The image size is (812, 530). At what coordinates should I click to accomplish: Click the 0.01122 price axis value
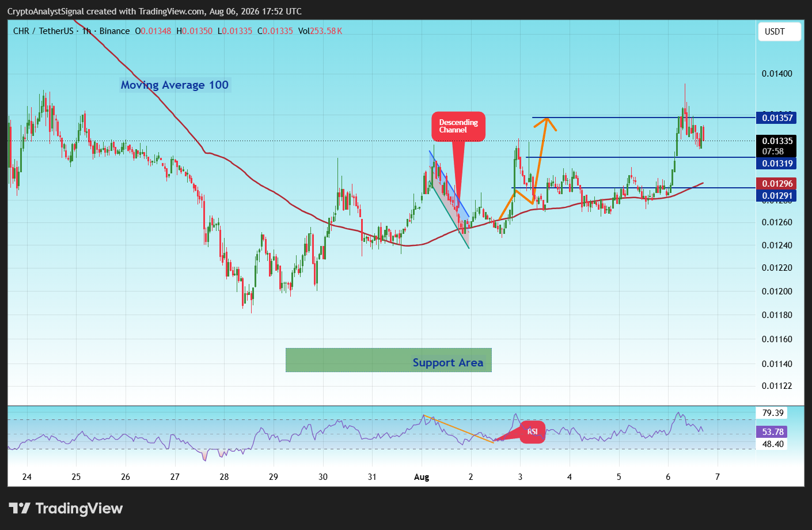pos(777,386)
